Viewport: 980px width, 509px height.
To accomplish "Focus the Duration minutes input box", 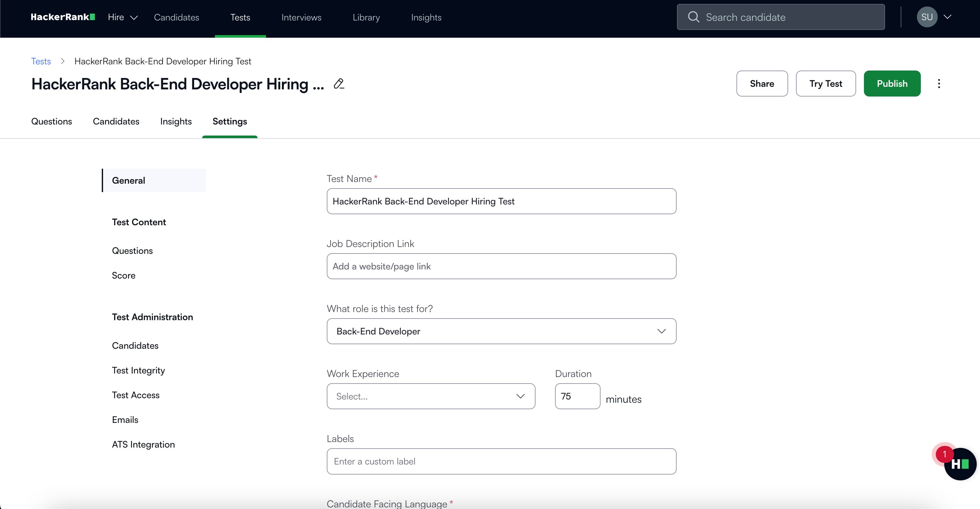I will 577,397.
